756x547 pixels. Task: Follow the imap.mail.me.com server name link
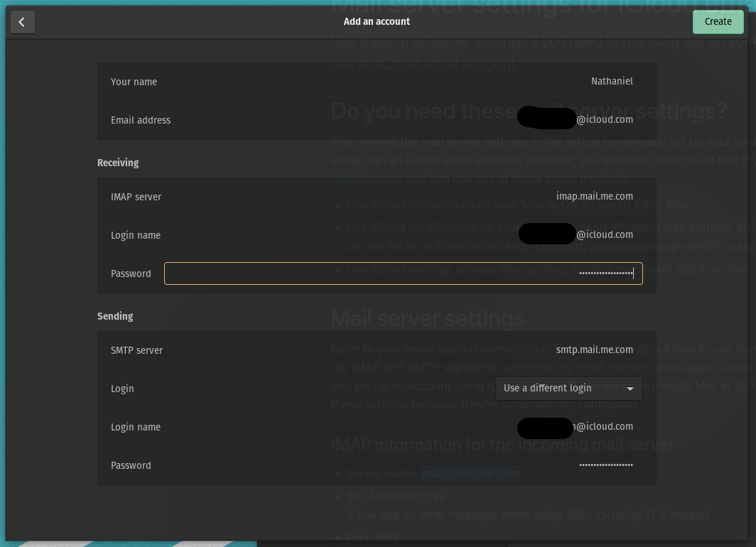coord(470,472)
